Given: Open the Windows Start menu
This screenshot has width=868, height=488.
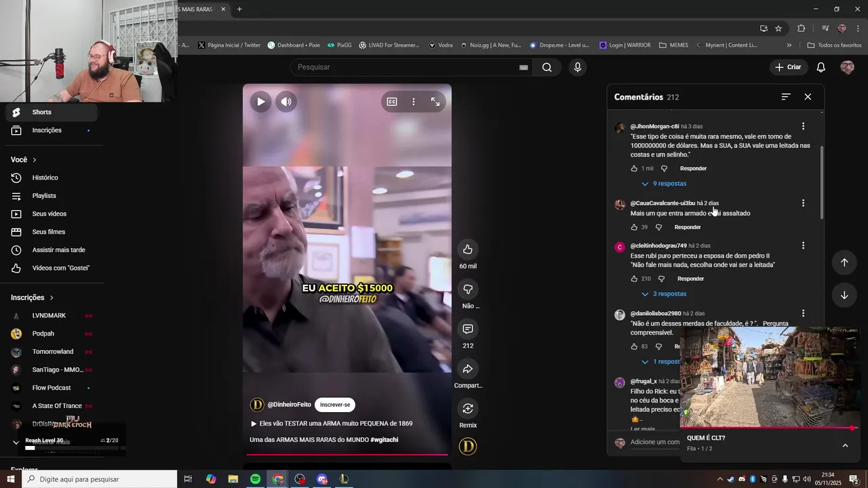Looking at the screenshot, I should click(11, 479).
